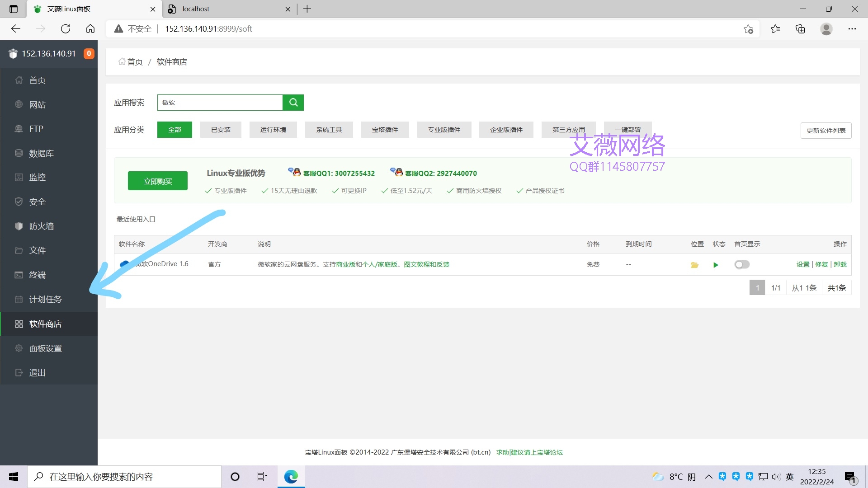Click the Task View taskbar icon
This screenshot has height=488, width=868.
click(262, 477)
